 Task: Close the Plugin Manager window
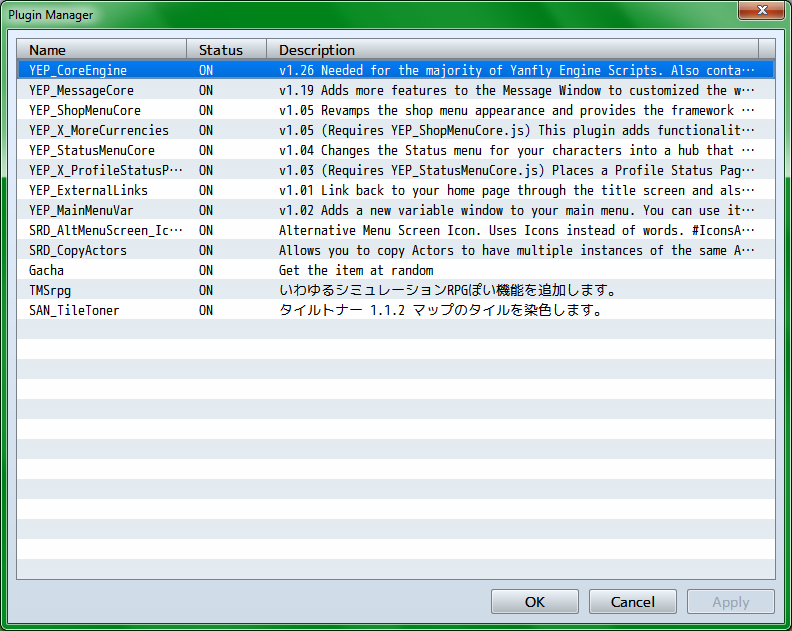[762, 10]
